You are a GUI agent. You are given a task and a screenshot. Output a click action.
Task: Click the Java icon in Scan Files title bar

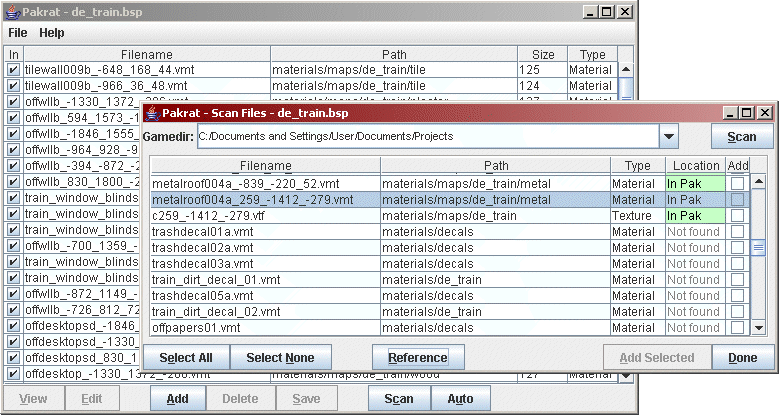pos(153,113)
